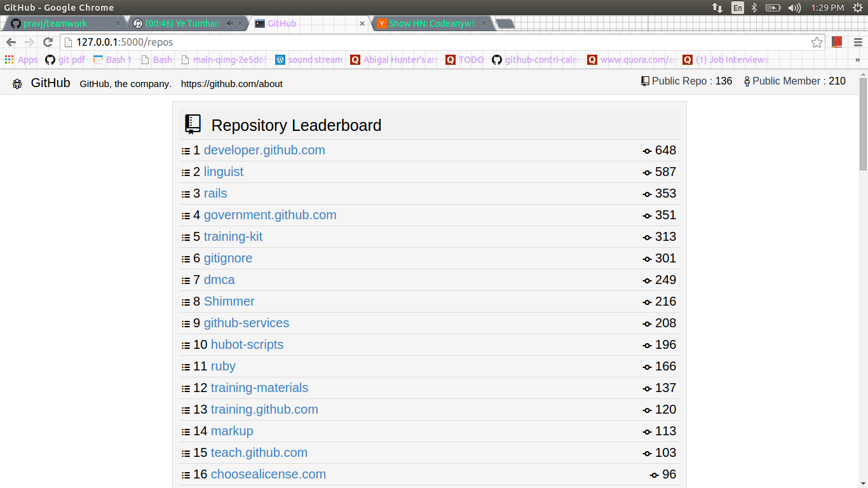Open the Chrome menu icon

pyautogui.click(x=857, y=42)
